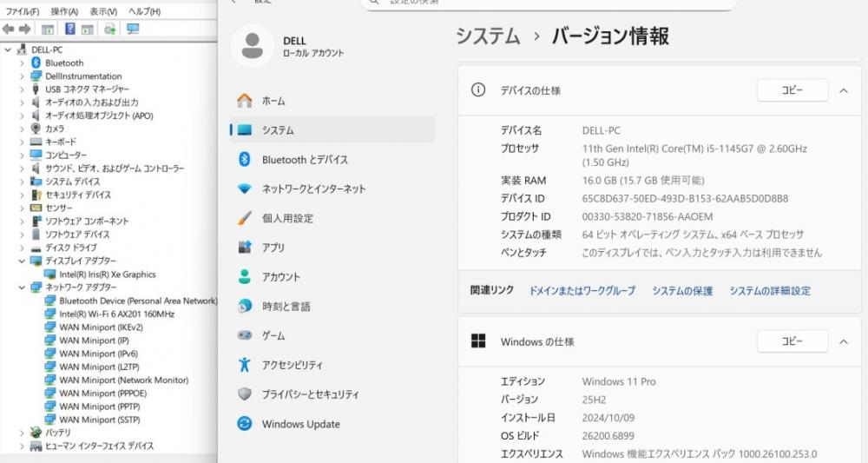Collapse the ネットワーク アダプター node
Screen dimensions: 868x463
[x=23, y=288]
